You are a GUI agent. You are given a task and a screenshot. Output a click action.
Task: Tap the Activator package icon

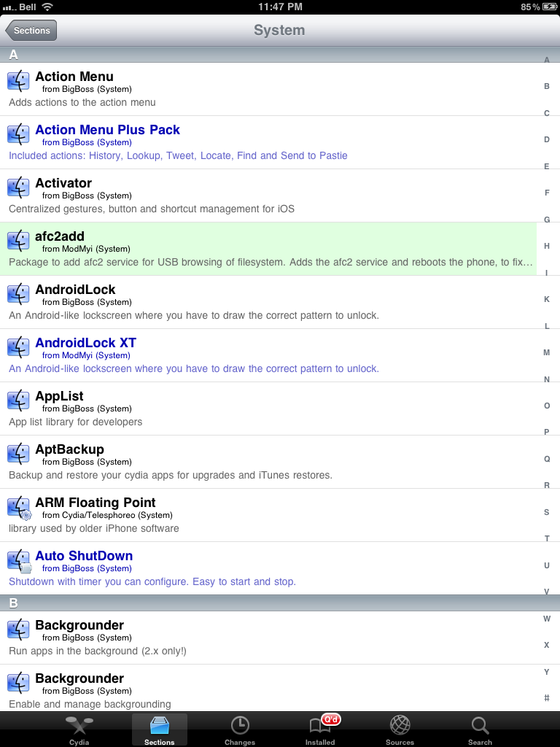[x=18, y=187]
